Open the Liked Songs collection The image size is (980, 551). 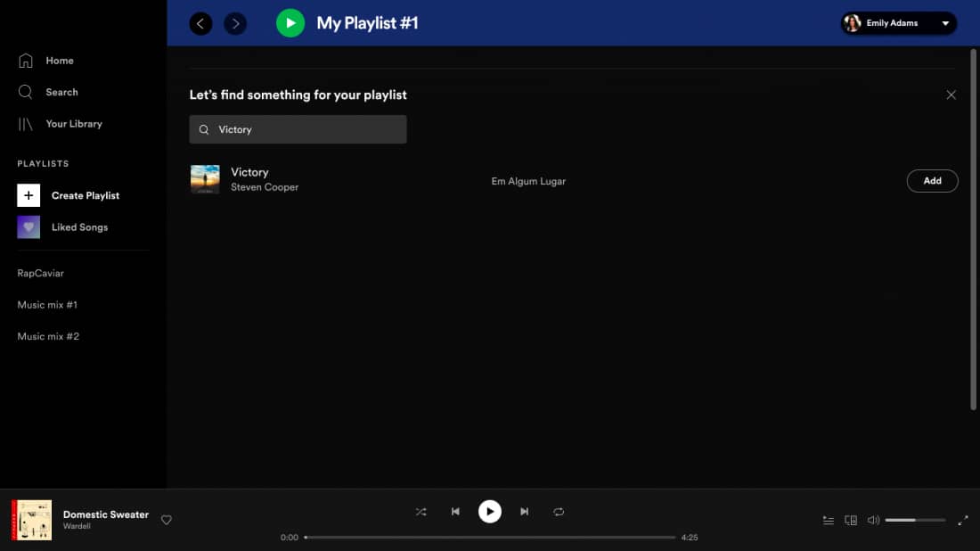click(78, 227)
